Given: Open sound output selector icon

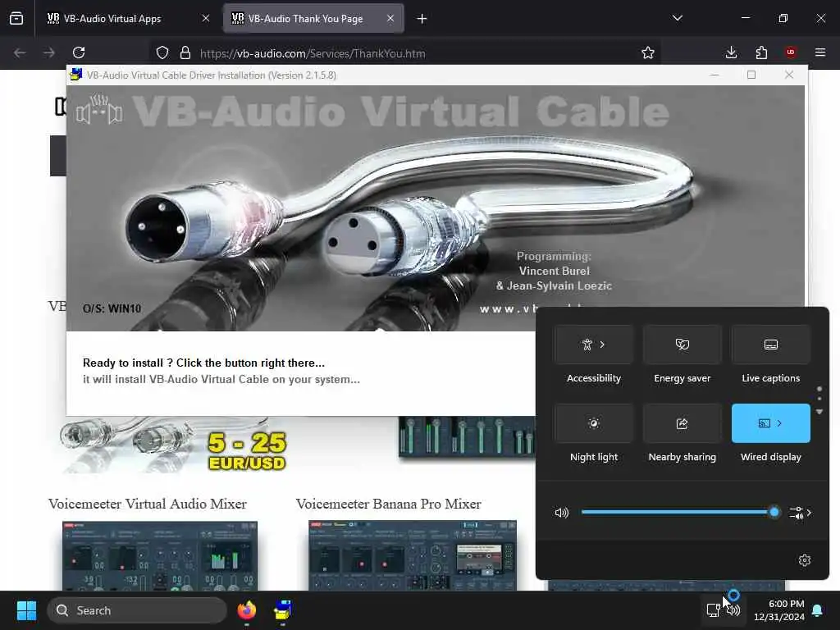Looking at the screenshot, I should coord(796,513).
